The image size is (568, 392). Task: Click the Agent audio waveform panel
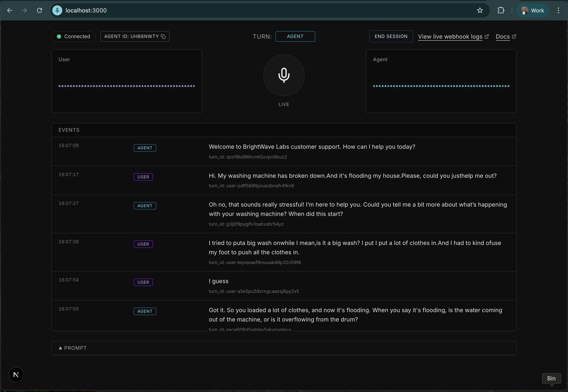[x=441, y=86]
